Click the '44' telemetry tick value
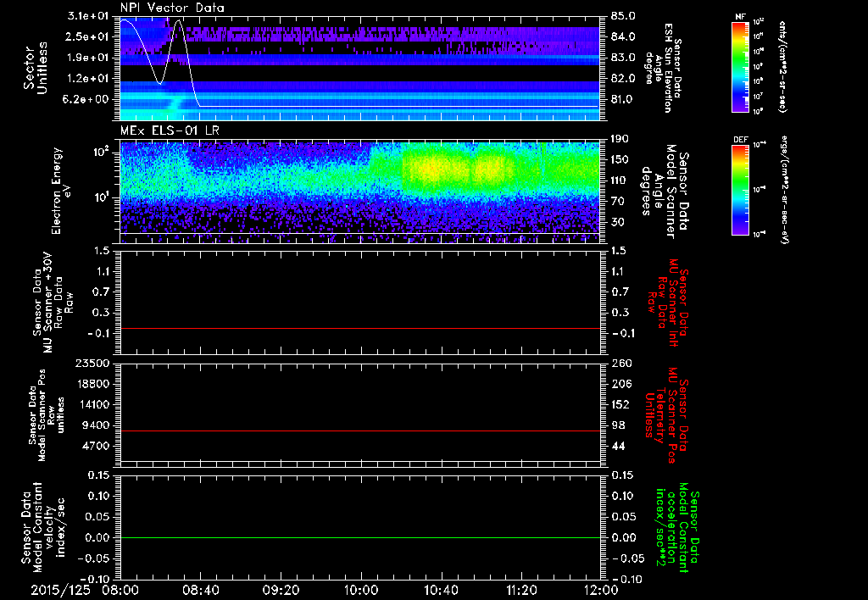Screen dimensions: 868x600 coord(617,446)
